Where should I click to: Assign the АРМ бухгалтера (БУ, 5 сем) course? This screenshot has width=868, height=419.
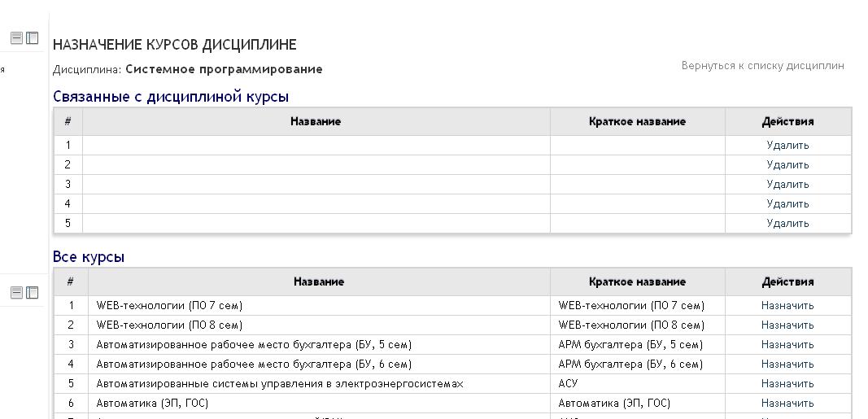click(787, 344)
